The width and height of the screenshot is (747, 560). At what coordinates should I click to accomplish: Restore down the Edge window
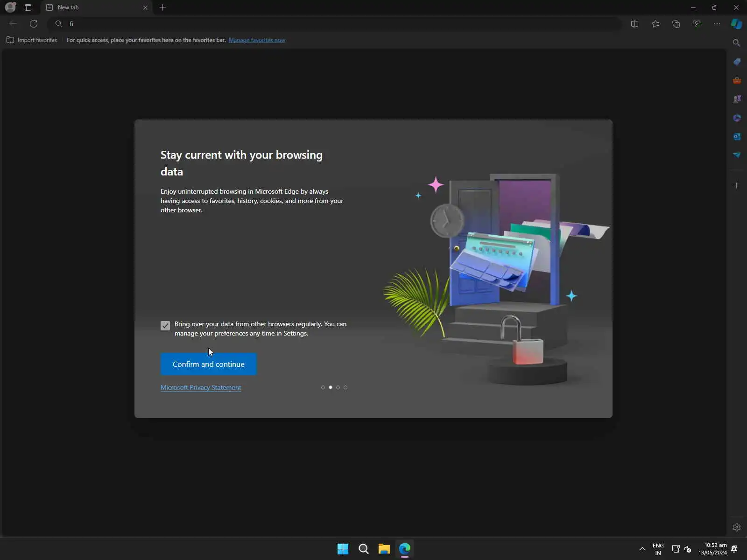point(715,7)
